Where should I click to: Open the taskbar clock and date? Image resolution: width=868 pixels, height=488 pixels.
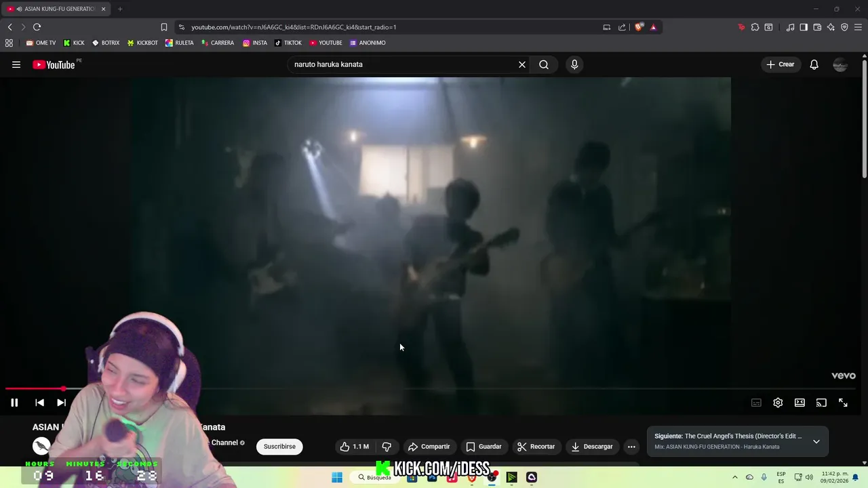coord(834,477)
